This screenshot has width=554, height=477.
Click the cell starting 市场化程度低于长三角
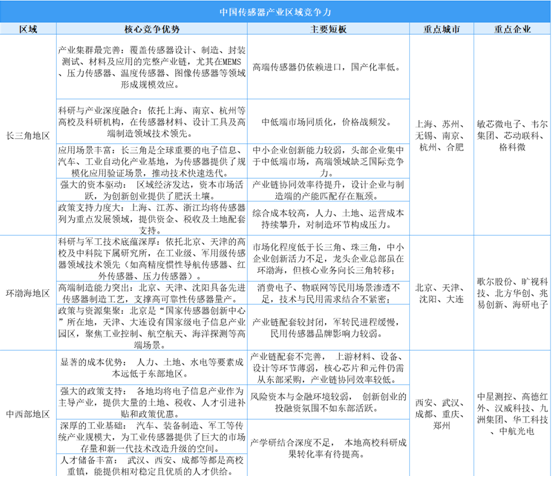coord(329,259)
